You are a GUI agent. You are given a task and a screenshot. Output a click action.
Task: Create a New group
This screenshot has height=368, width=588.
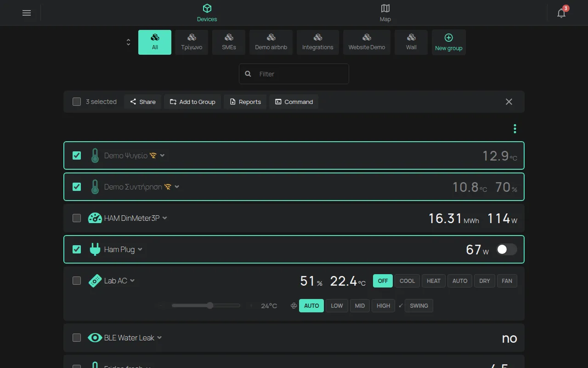point(449,42)
